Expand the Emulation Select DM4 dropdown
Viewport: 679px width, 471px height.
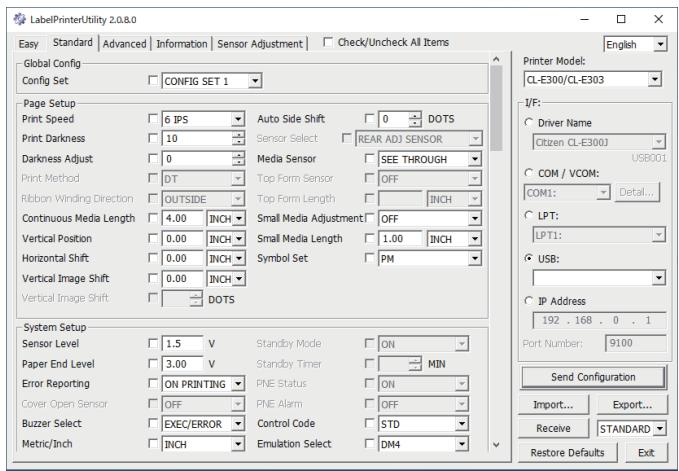pyautogui.click(x=423, y=444)
